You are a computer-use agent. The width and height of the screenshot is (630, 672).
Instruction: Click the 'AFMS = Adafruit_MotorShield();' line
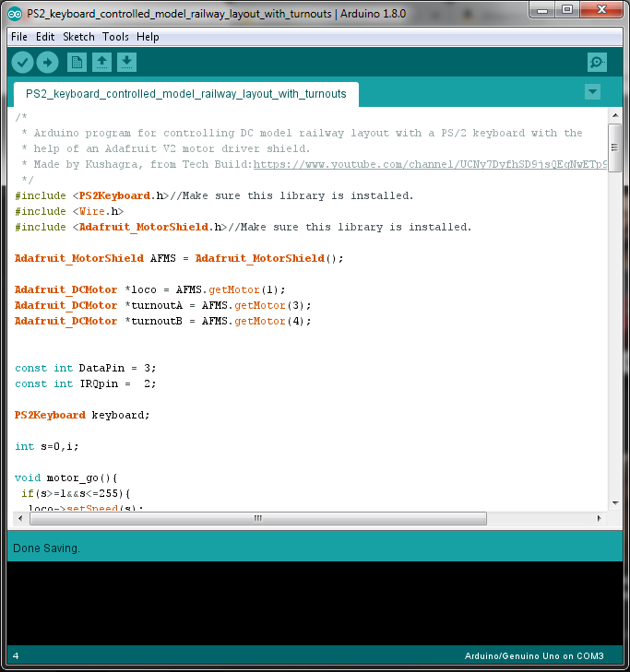[x=179, y=258]
